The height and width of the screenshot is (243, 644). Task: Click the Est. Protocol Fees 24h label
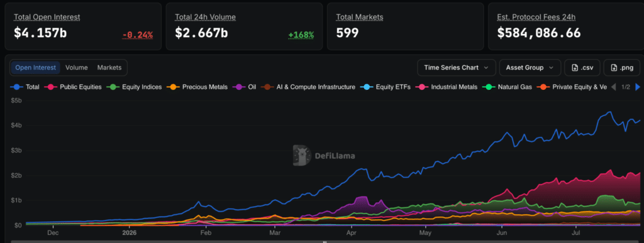tap(536, 17)
